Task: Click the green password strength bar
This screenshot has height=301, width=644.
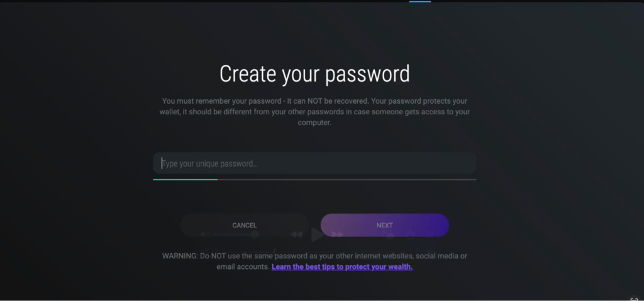Action: tap(186, 180)
